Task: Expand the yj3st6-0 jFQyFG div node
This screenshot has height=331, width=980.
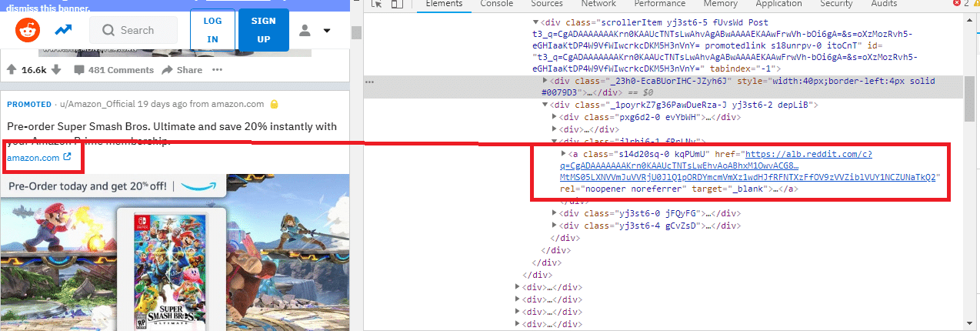Action: tap(555, 213)
